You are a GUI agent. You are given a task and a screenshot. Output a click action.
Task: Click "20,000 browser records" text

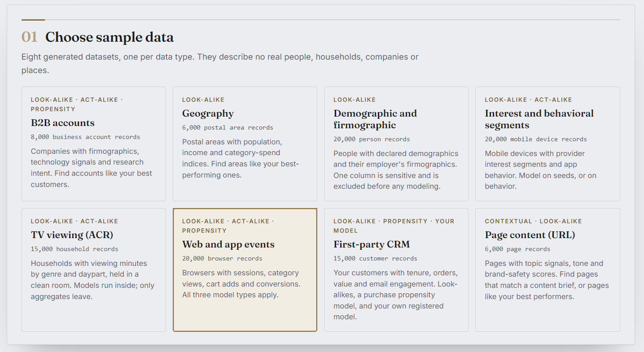pyautogui.click(x=222, y=259)
